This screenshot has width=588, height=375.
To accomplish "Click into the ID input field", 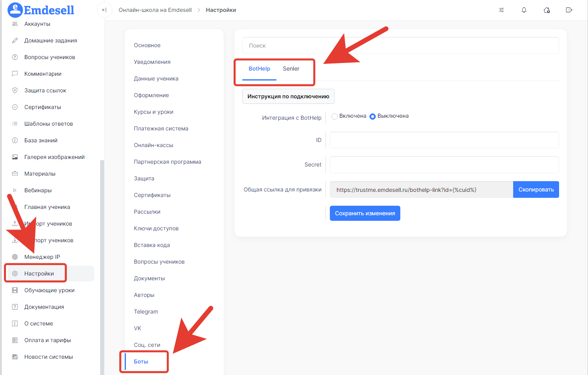I will 444,140.
